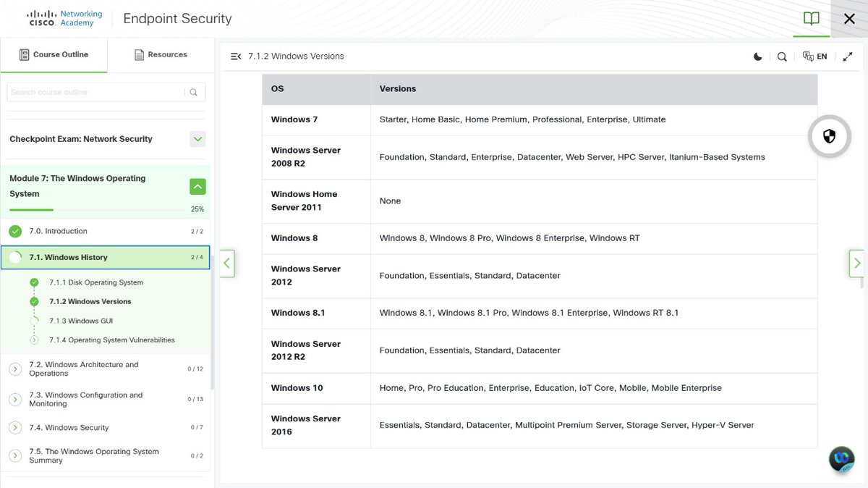868x488 pixels.
Task: Open 7.1.1 Disk Operating System
Action: pos(96,282)
